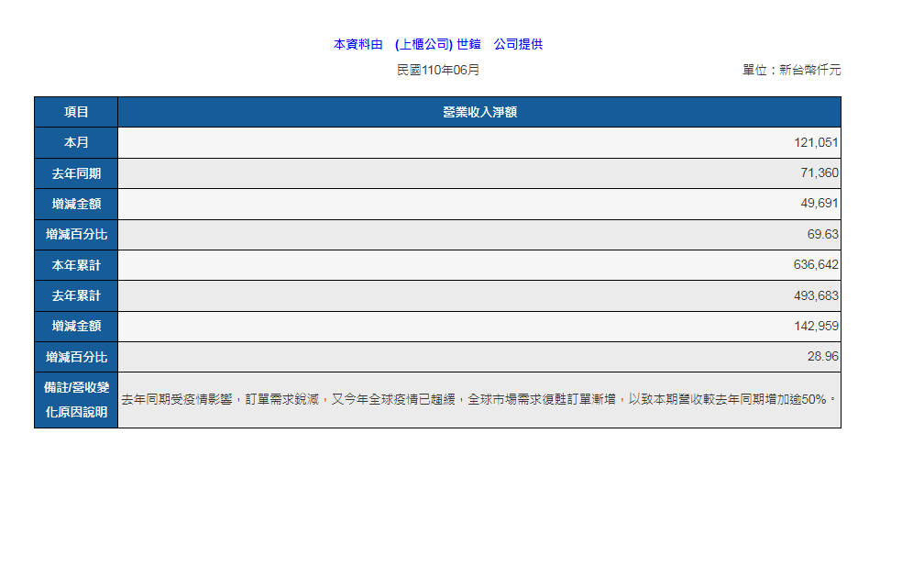
Task: Select the 28.96 percentage value
Action: pos(822,357)
